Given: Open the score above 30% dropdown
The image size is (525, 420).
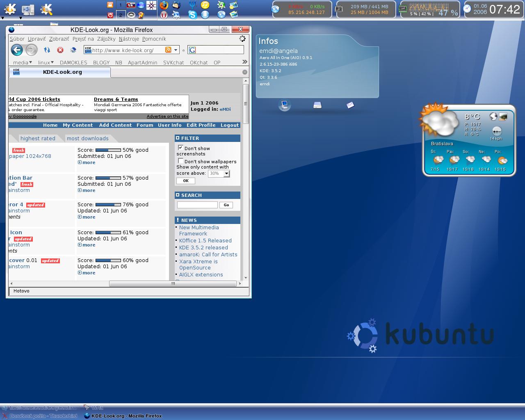Looking at the screenshot, I should pyautogui.click(x=219, y=173).
